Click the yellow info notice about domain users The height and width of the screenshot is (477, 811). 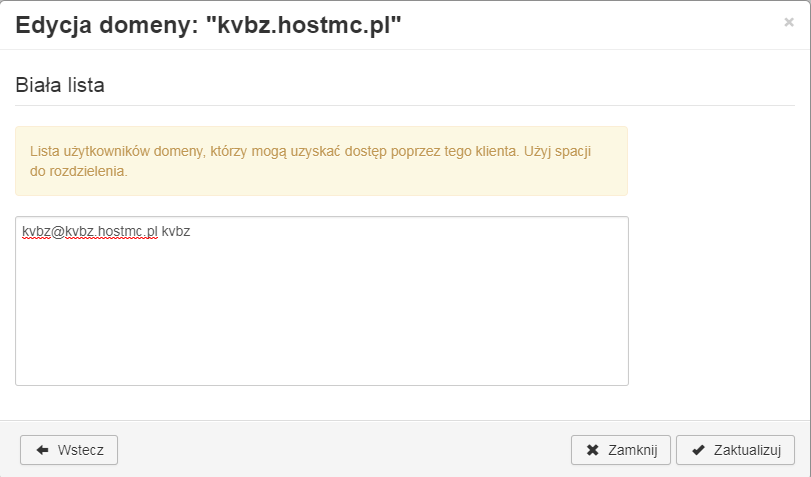[x=321, y=161]
